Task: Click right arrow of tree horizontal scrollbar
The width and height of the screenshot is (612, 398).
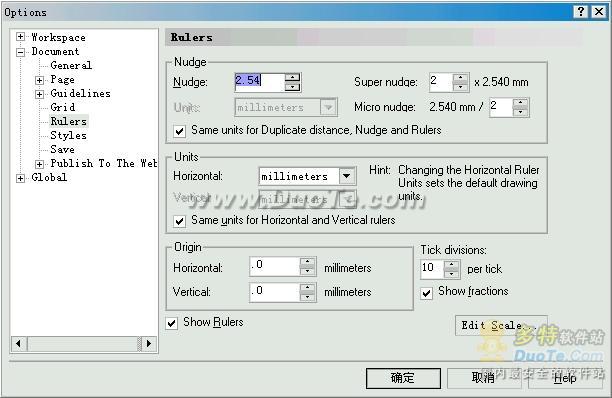Action: tap(148, 343)
